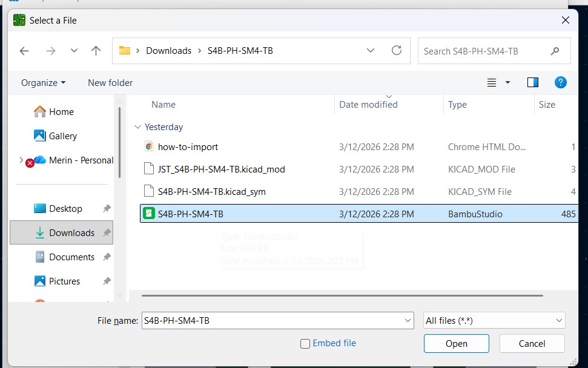
Task: Go up one folder level with the up arrow
Action: (x=95, y=51)
